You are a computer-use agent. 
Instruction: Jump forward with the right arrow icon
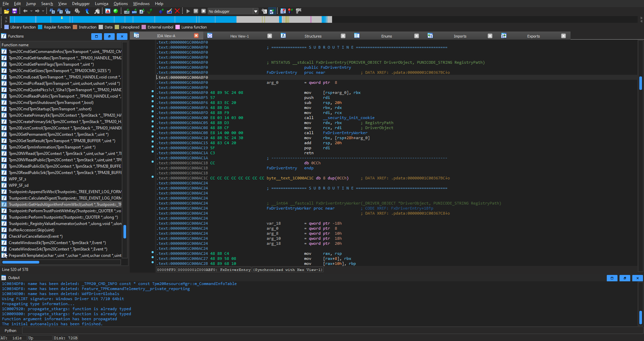37,11
